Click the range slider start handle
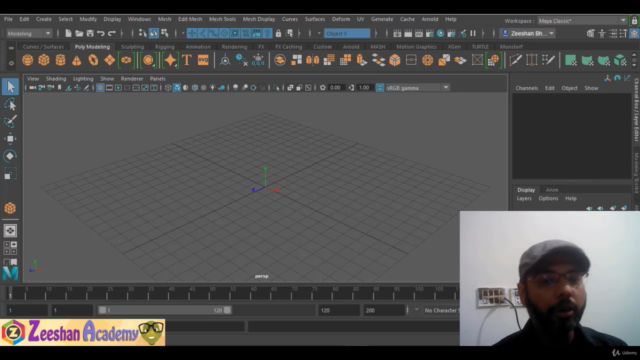Image resolution: width=640 pixels, height=360 pixels. 102,310
